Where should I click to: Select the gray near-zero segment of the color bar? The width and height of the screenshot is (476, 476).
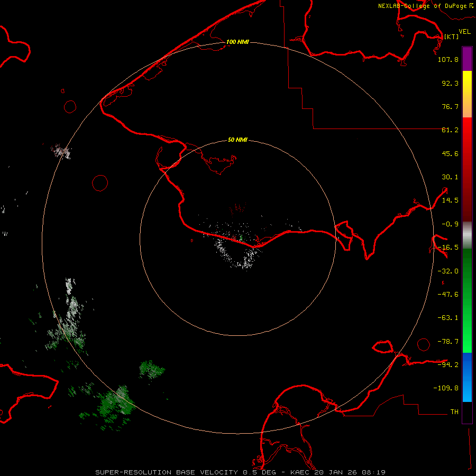pos(467,235)
